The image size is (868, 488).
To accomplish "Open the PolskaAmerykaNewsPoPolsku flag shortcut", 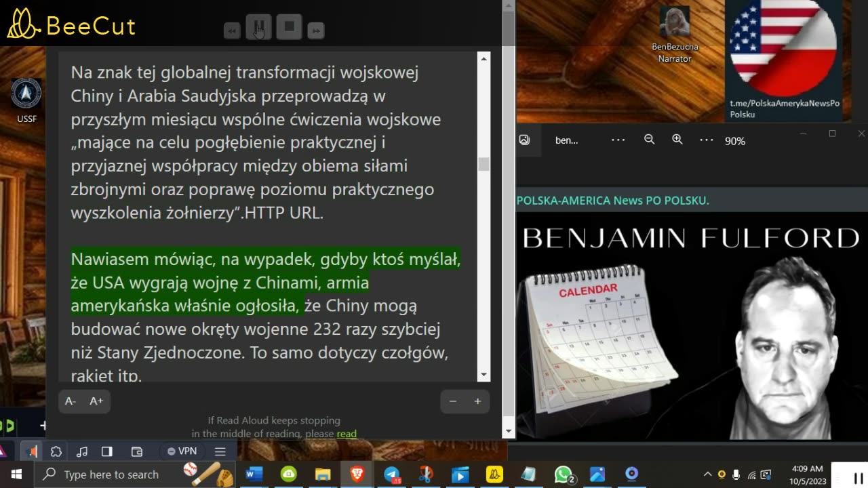I will tap(785, 60).
